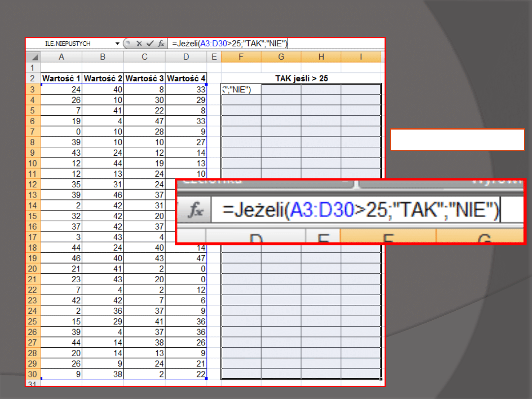This screenshot has height=399, width=532.
Task: Select the column D header
Action: [x=186, y=57]
